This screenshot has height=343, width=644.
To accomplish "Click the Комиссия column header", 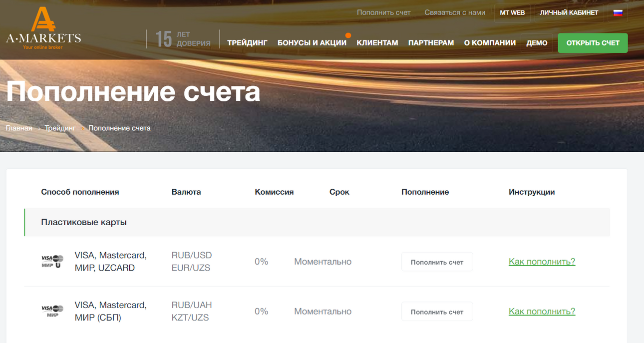I will 274,192.
